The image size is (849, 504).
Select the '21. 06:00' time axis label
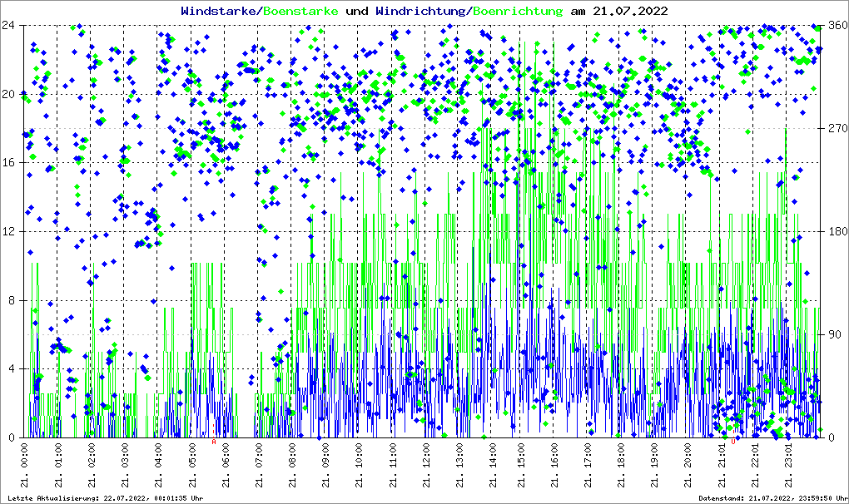pyautogui.click(x=226, y=467)
